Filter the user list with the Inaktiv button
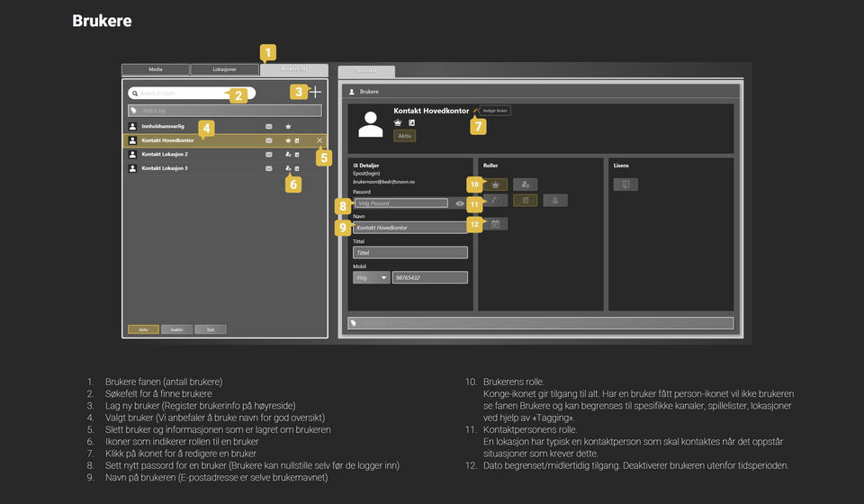This screenshot has width=864, height=504. pos(177,329)
